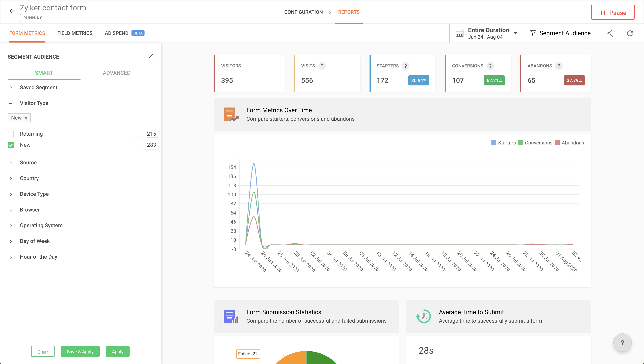Click the Save & Apply button
644x364 pixels.
click(x=80, y=352)
